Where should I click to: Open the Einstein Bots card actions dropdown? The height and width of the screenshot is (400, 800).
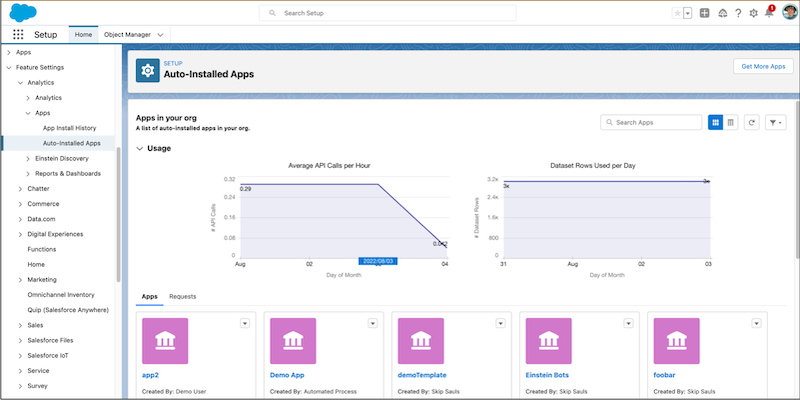(x=629, y=323)
